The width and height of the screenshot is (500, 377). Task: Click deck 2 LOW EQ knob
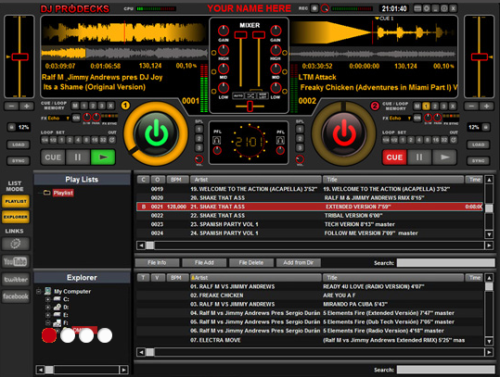pos(275,88)
